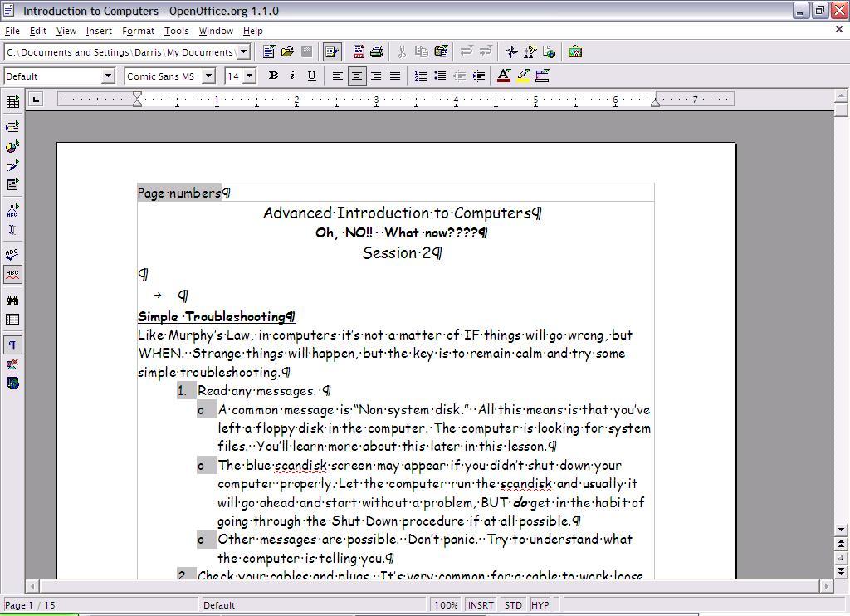Click STD selection mode in status bar

tap(513, 605)
